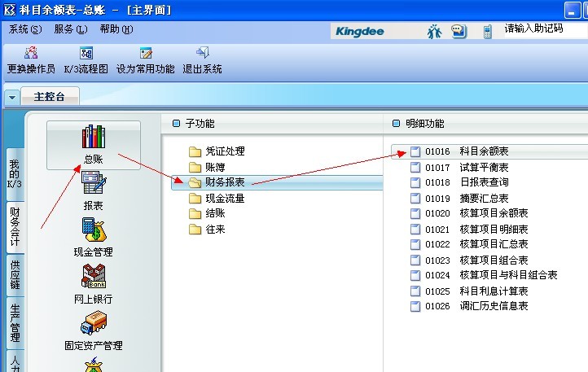Image resolution: width=588 pixels, height=372 pixels.
Task: Click the 设为常用功能 toolbar icon
Action: coord(146,53)
